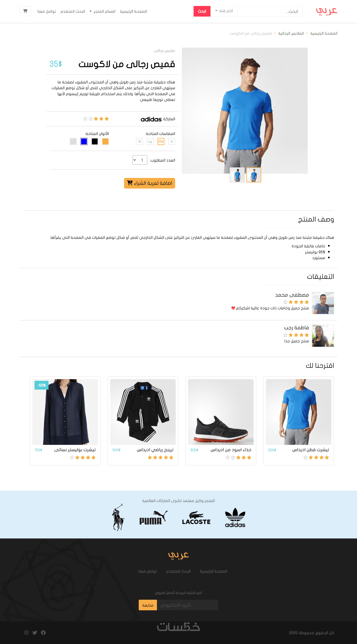This screenshot has width=357, height=644.
Task: Choose the S size option
Action: tap(172, 141)
